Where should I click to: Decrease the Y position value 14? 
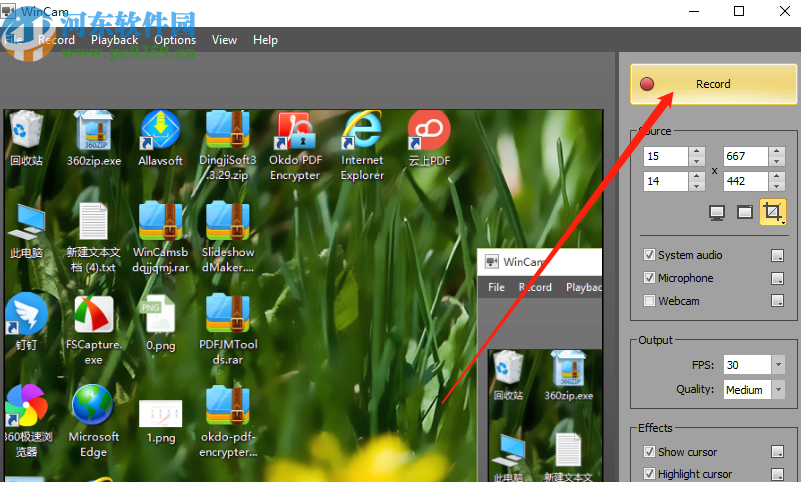click(x=696, y=186)
